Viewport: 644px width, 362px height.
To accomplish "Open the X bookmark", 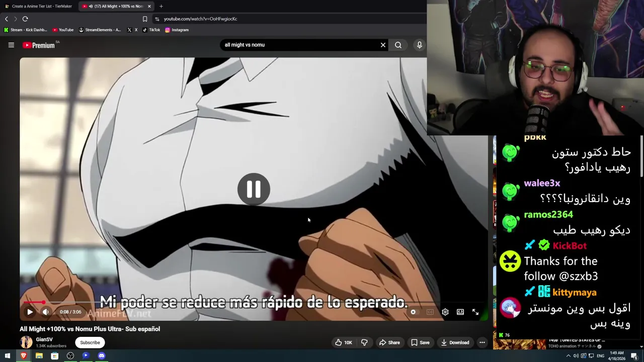I will [x=132, y=30].
